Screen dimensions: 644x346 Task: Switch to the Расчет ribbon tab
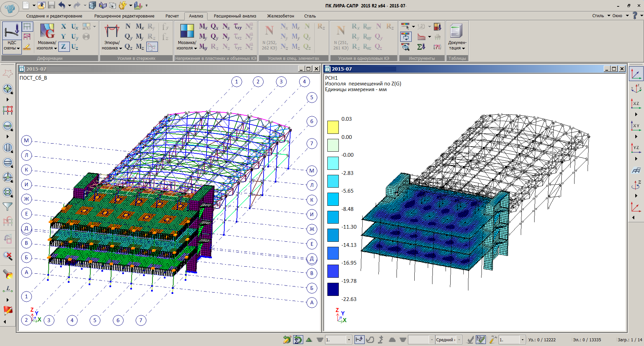click(172, 16)
